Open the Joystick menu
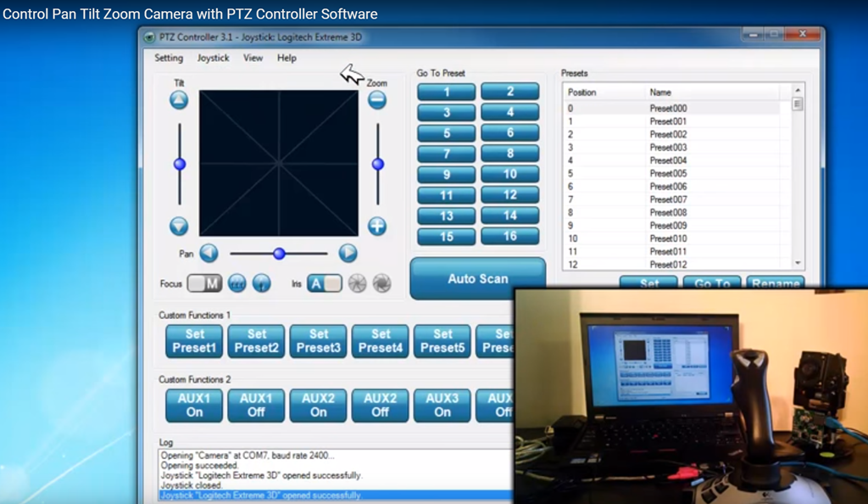868x504 pixels. [x=213, y=58]
